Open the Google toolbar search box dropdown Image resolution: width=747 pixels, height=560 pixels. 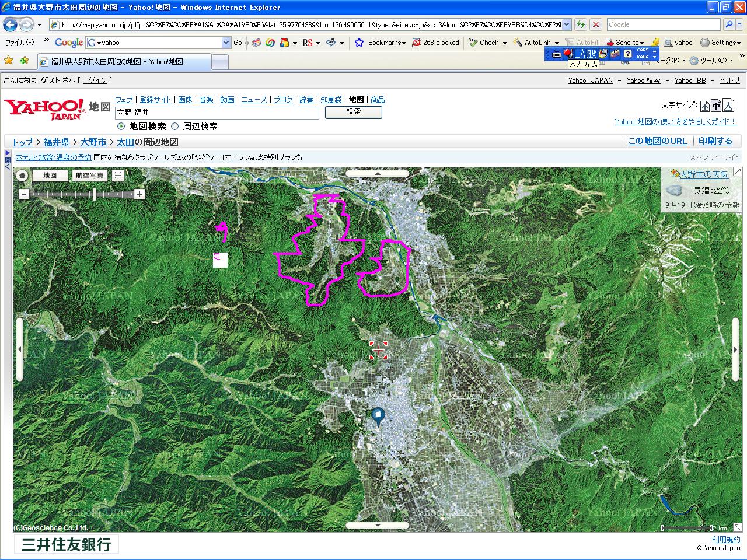click(x=226, y=42)
